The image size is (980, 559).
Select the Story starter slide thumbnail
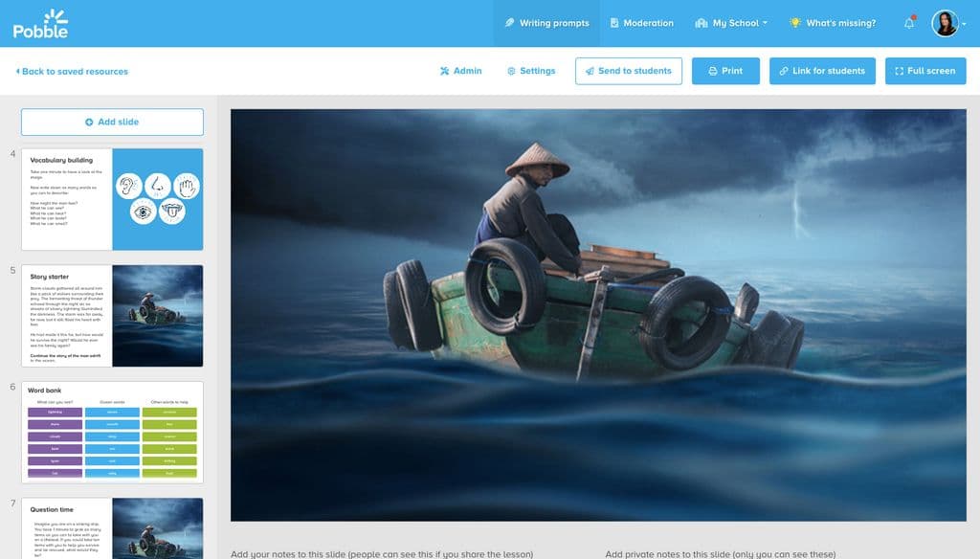click(113, 316)
